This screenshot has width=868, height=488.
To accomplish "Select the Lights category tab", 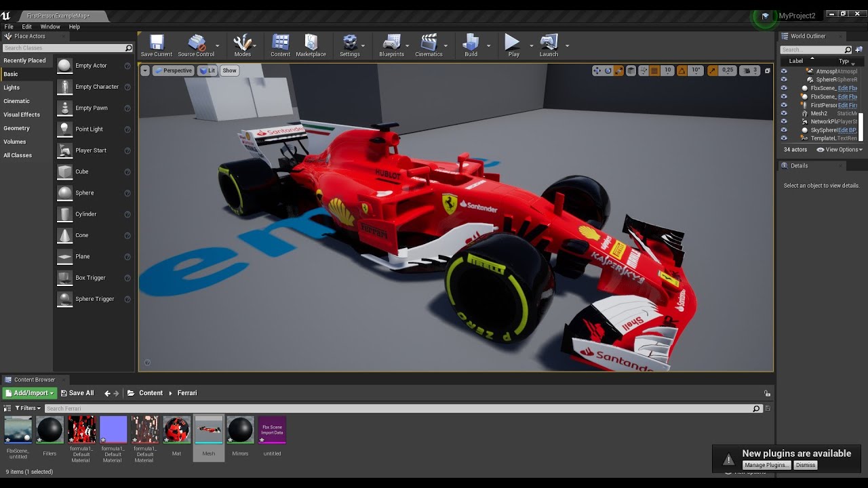I will [x=26, y=87].
